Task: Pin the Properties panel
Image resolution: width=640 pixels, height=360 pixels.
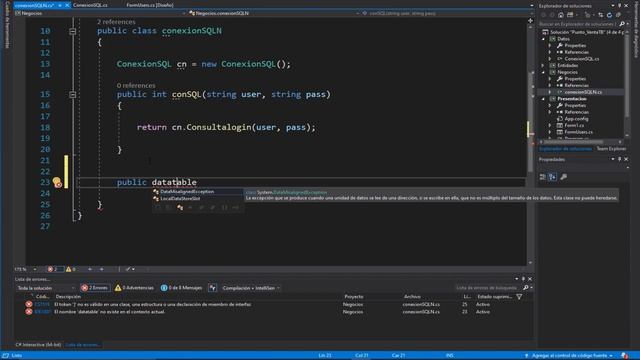Action: (619, 159)
